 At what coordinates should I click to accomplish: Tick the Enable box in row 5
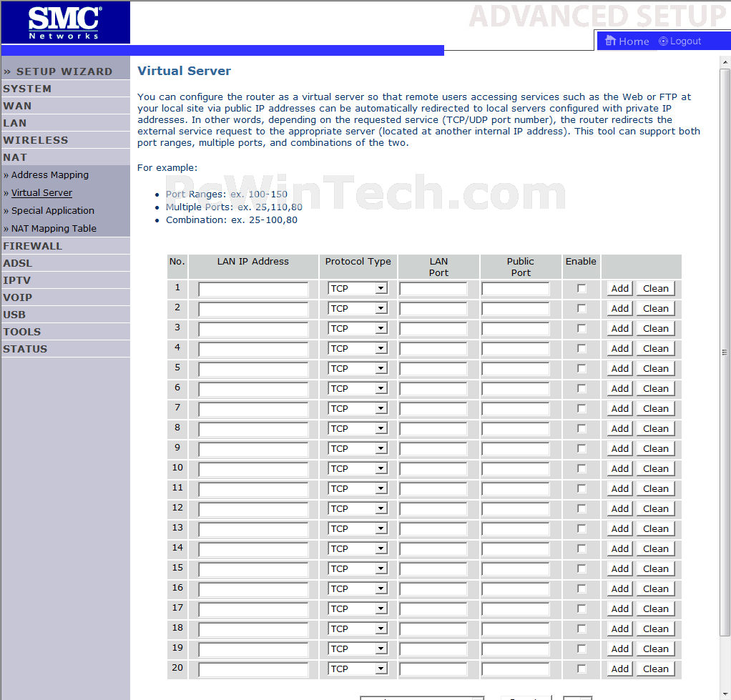pyautogui.click(x=582, y=369)
